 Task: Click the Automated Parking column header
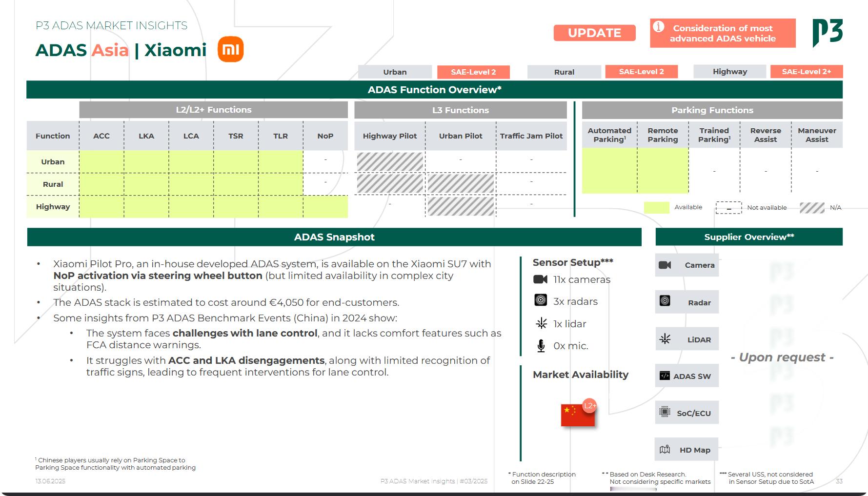609,135
